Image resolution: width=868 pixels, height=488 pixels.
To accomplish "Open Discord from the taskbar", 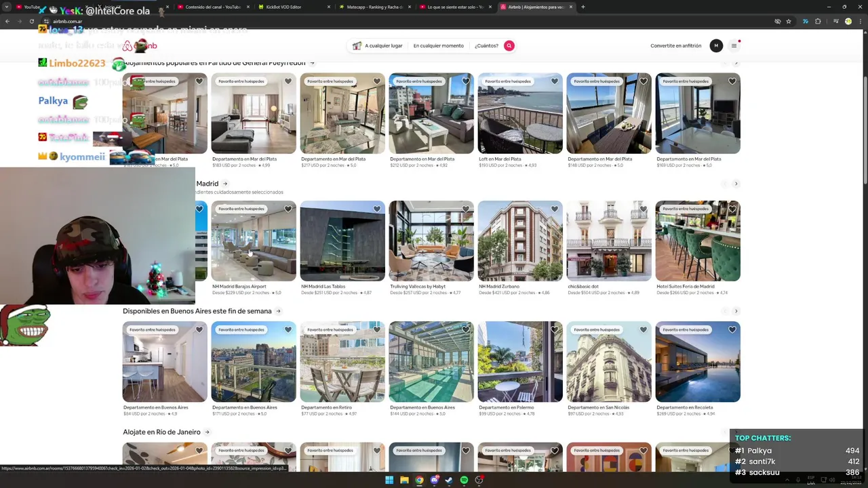I will click(434, 480).
